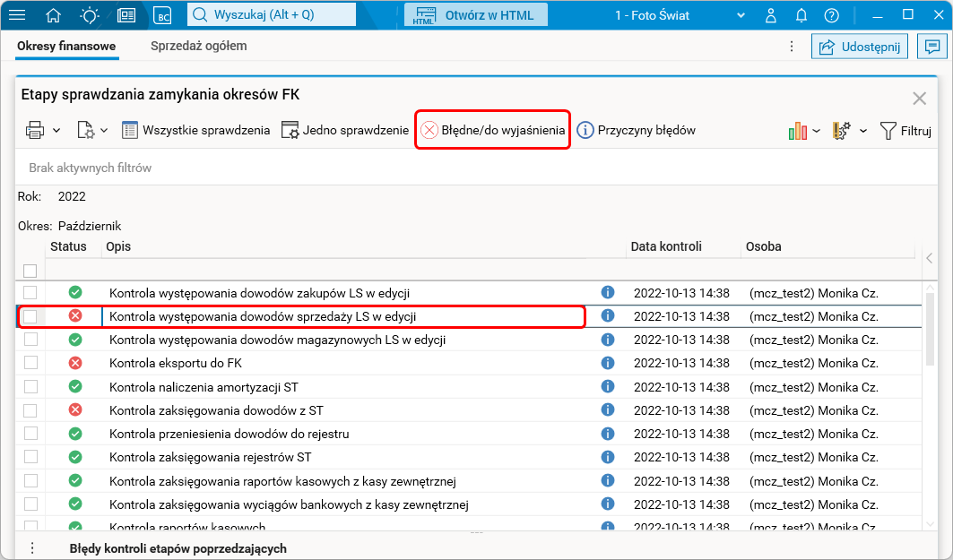Click green status of zaksięgowania rejestrów ST

[x=75, y=457]
